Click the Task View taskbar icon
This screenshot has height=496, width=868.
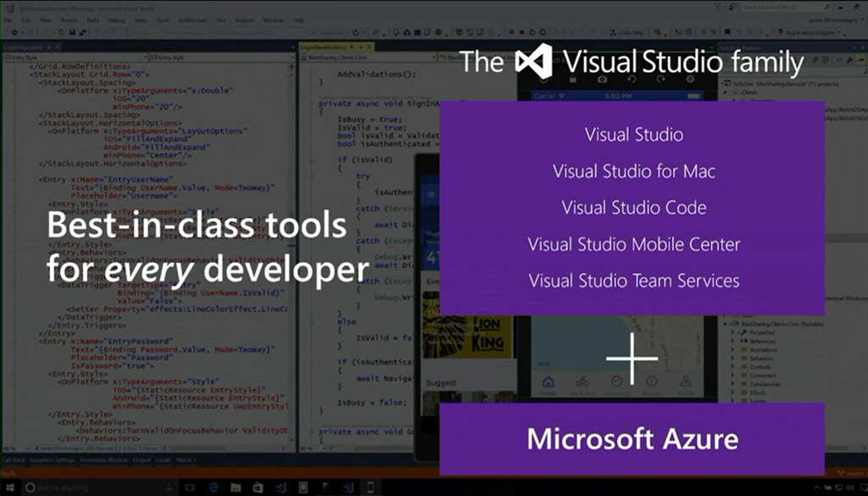190,488
